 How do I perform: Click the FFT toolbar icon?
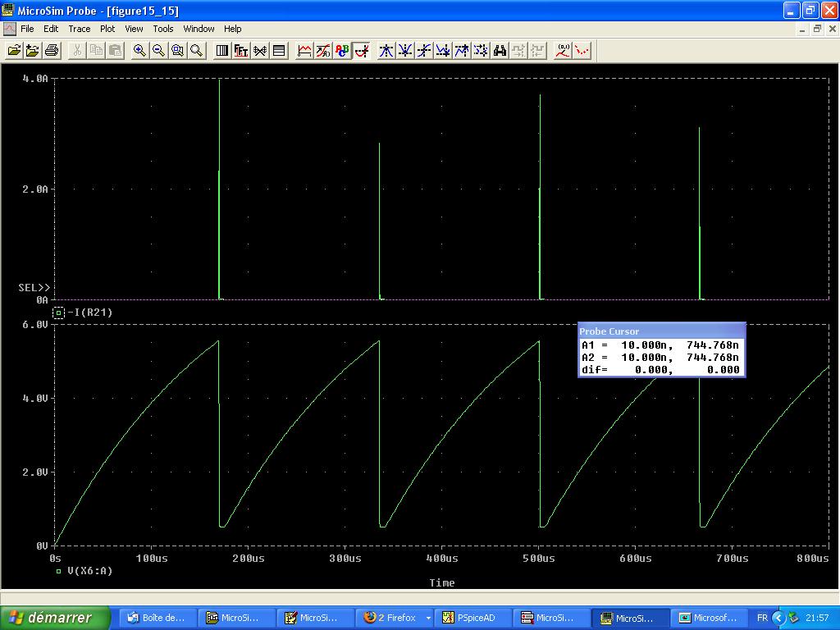tap(241, 51)
